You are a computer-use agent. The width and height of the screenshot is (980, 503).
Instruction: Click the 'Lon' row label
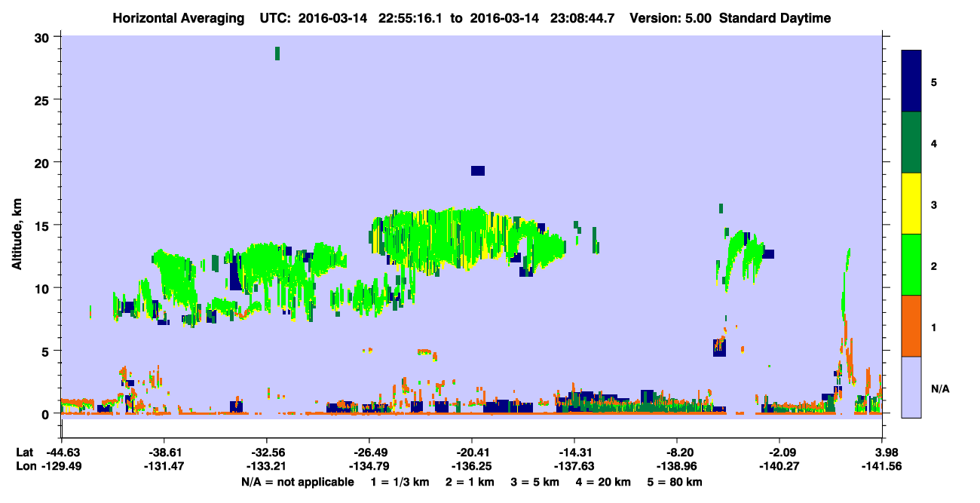pos(25,466)
